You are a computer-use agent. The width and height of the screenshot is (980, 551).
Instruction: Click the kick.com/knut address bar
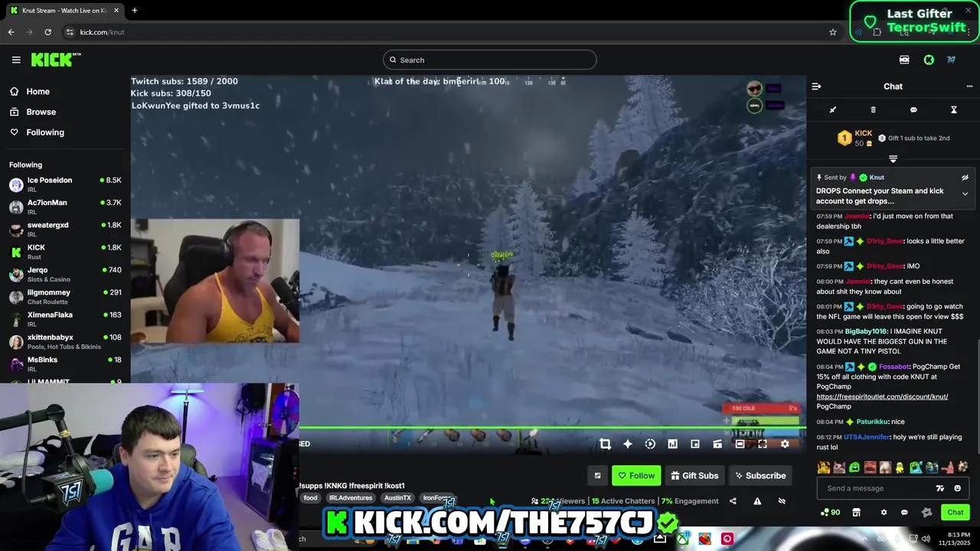[102, 32]
